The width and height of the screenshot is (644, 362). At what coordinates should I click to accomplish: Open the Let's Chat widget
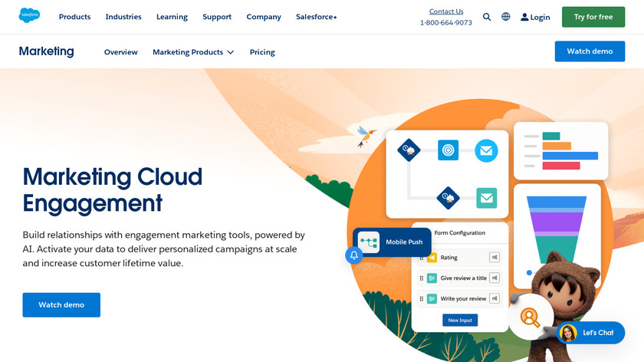[x=590, y=333]
